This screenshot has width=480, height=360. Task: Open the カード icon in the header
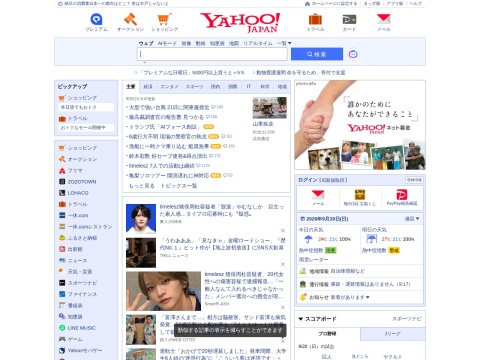click(349, 22)
